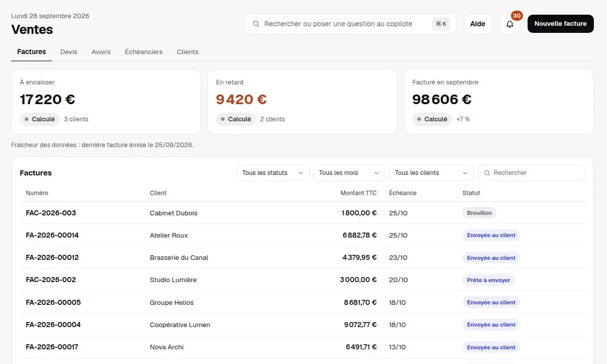Click the search magnifier in copilot bar
607x364 pixels.
tap(256, 24)
